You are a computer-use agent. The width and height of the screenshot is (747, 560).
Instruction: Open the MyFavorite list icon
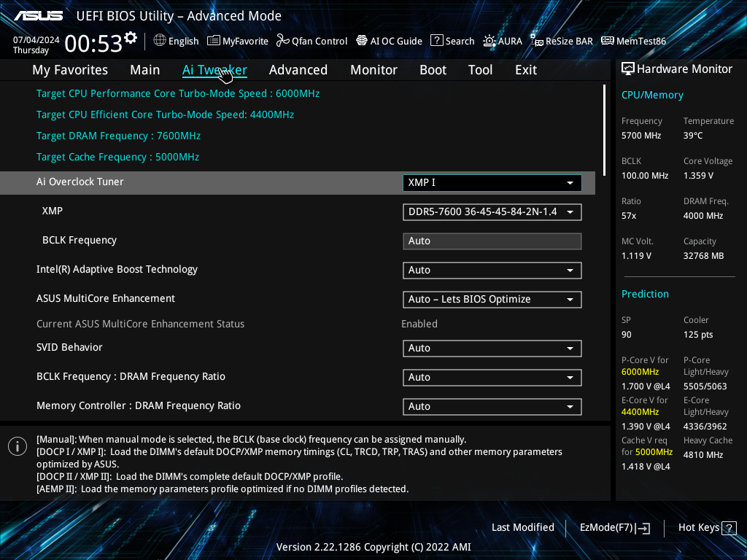[214, 41]
